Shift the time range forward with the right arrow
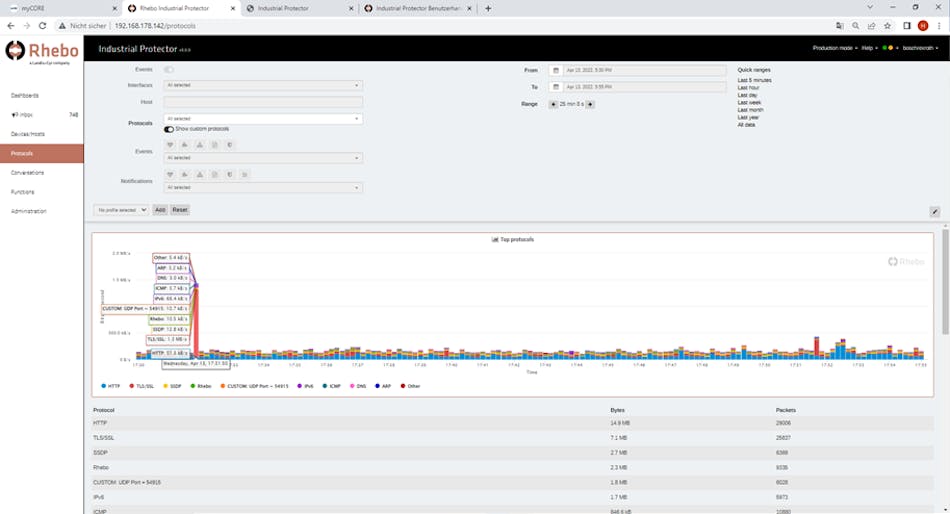This screenshot has width=950, height=514. (590, 104)
